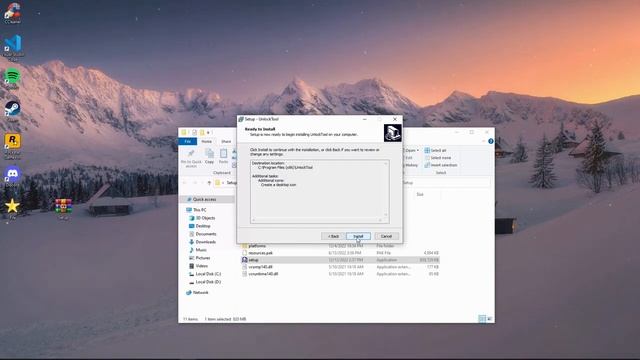Click the Explorer title bar folder icon
The height and width of the screenshot is (360, 640).
click(184, 132)
